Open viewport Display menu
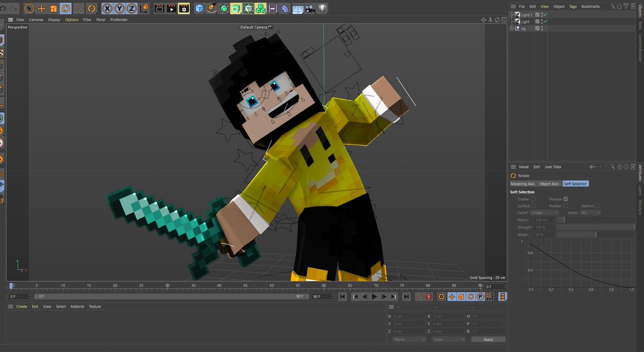This screenshot has height=352, width=644. pyautogui.click(x=54, y=20)
